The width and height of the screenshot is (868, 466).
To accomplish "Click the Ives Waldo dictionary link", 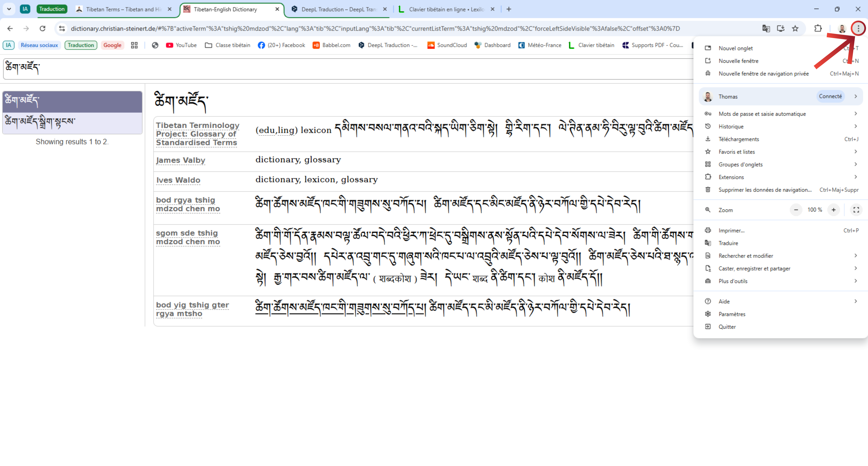I will click(178, 180).
